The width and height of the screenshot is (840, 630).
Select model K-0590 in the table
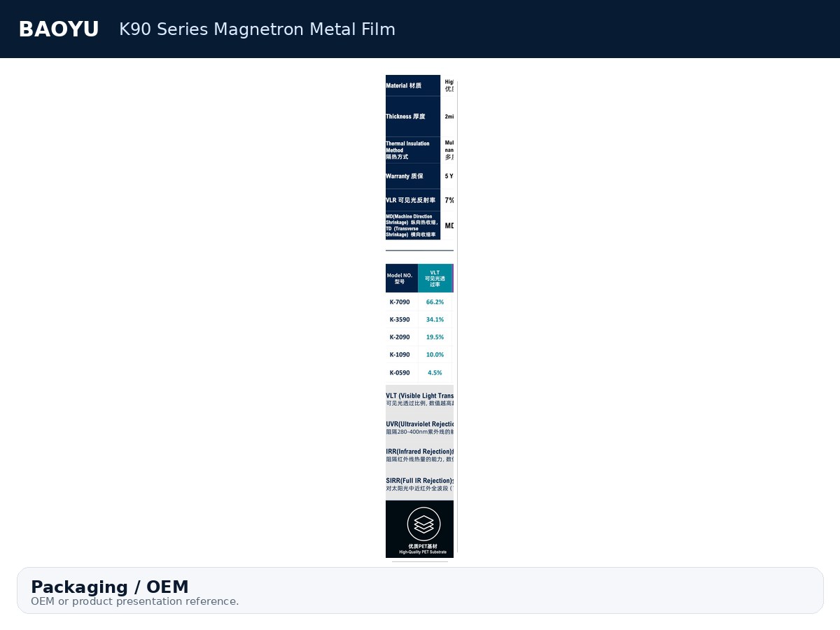(x=400, y=373)
